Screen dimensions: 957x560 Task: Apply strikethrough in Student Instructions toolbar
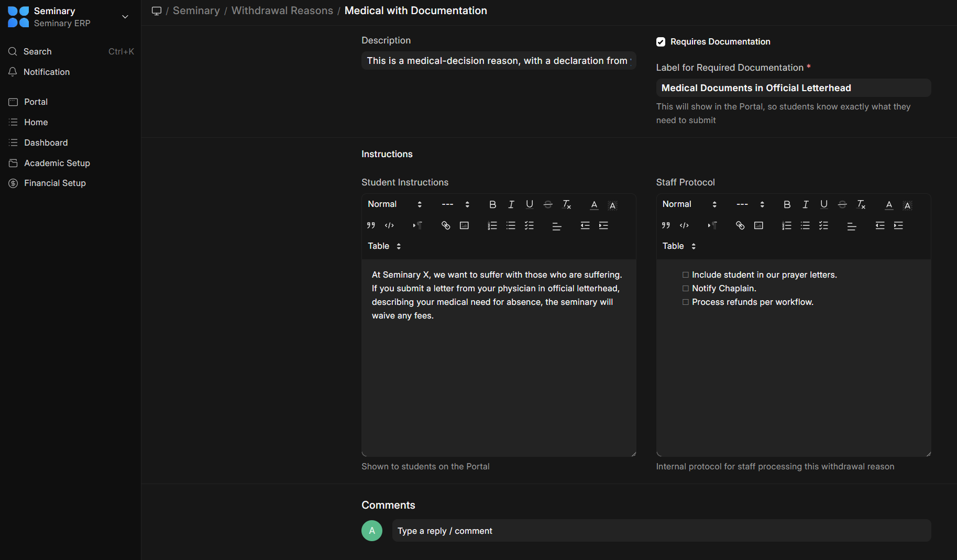pyautogui.click(x=548, y=204)
